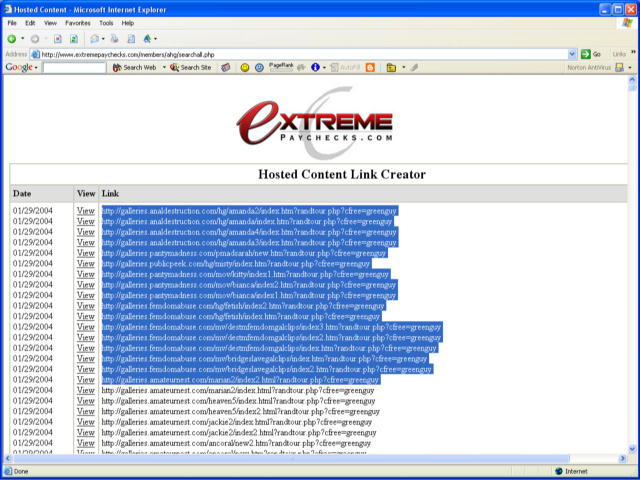Open the Favorites menu
Image resolution: width=640 pixels, height=480 pixels.
pyautogui.click(x=77, y=22)
